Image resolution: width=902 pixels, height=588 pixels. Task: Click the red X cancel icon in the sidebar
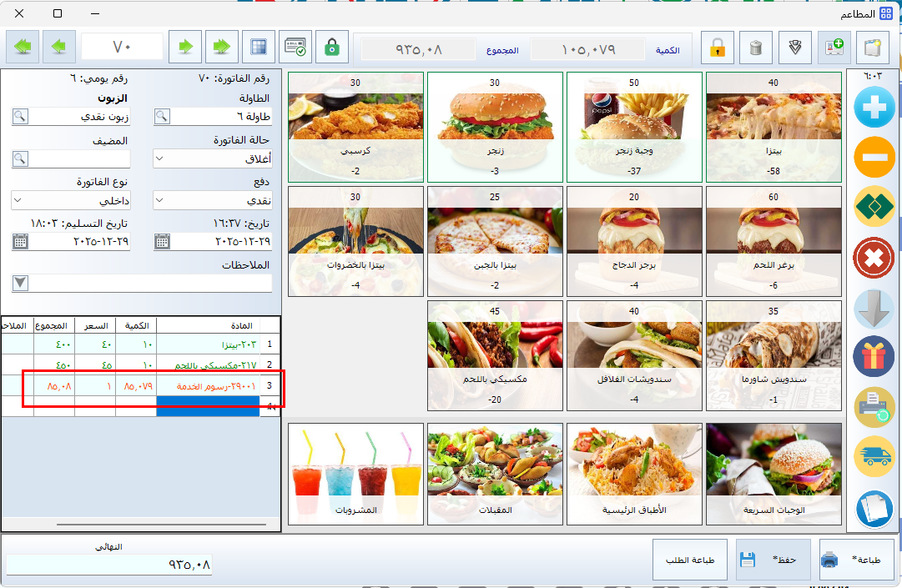click(874, 258)
